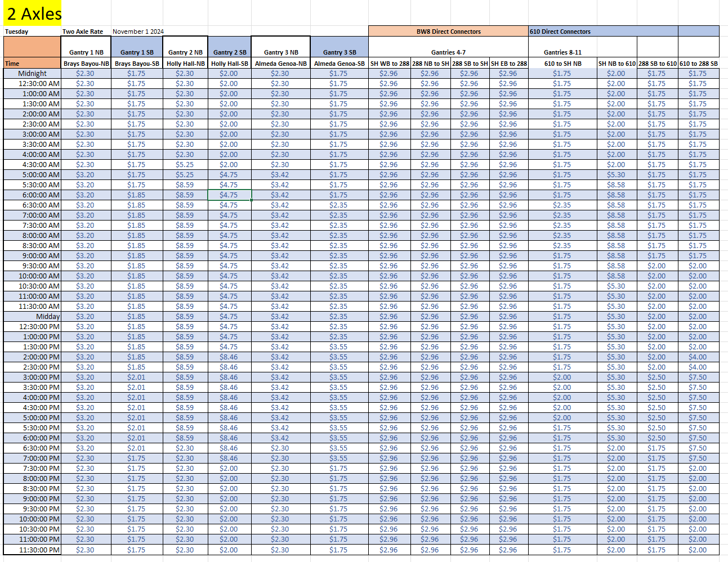This screenshot has width=728, height=562.
Task: Select the "Almeda Genoa-NB" column header
Action: coord(281,64)
